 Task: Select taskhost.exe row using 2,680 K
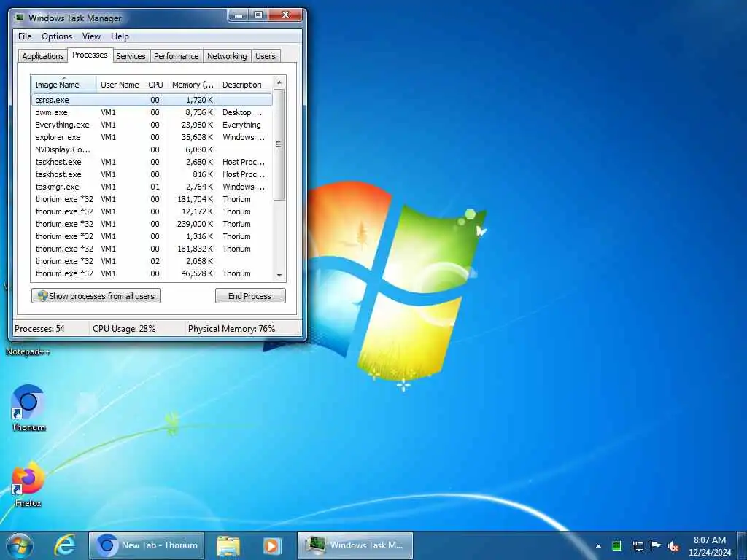click(x=152, y=162)
